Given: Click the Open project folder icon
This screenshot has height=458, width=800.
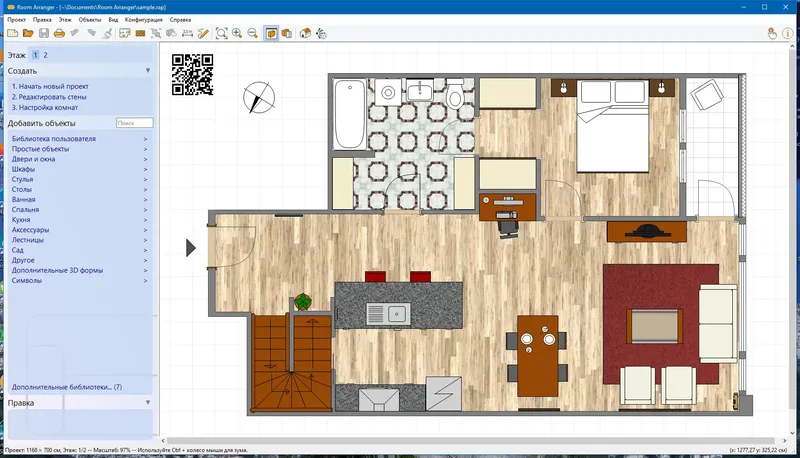Looking at the screenshot, I should pyautogui.click(x=28, y=34).
